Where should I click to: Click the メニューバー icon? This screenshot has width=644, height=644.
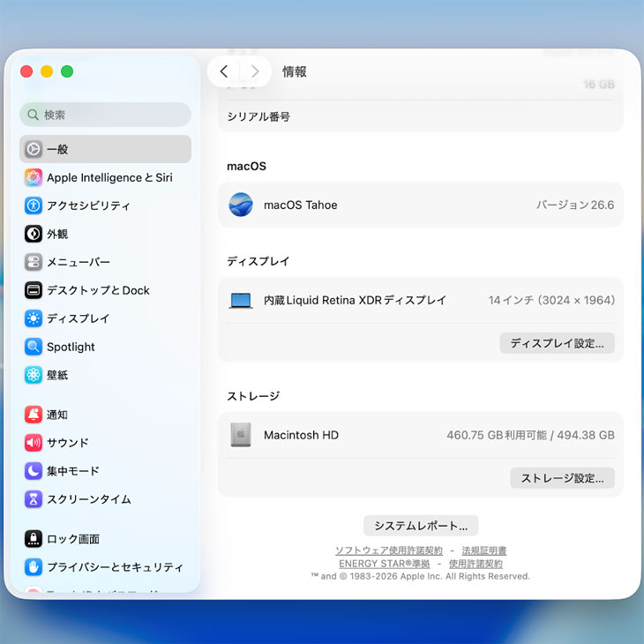click(x=34, y=262)
